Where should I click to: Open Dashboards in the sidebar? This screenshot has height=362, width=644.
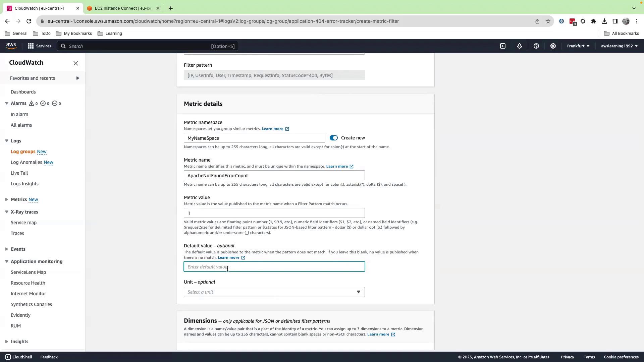click(23, 92)
